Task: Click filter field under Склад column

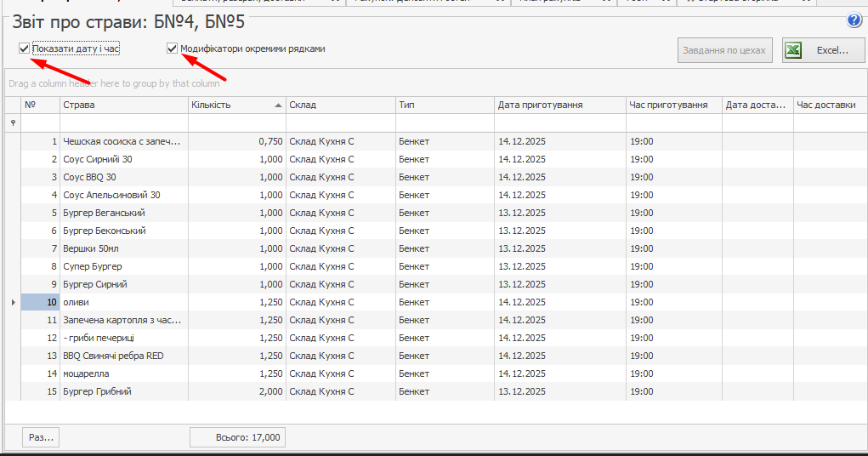Action: 340,123
